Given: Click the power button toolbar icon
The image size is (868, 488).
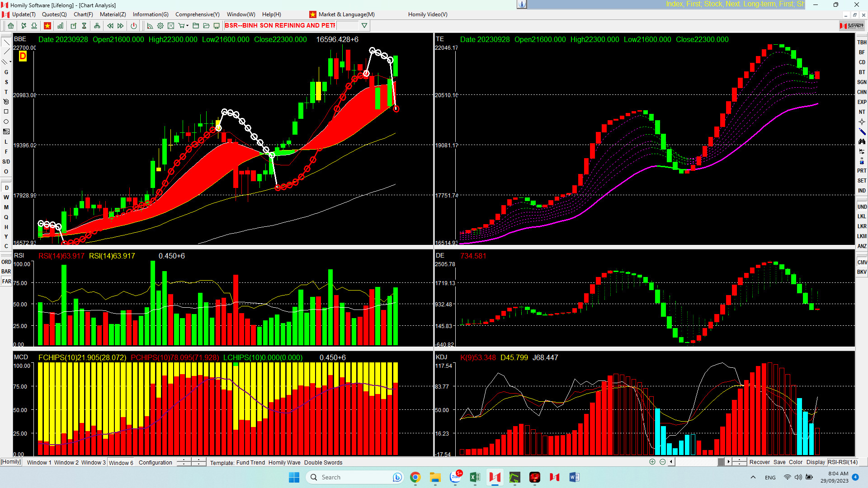Looking at the screenshot, I should (134, 26).
